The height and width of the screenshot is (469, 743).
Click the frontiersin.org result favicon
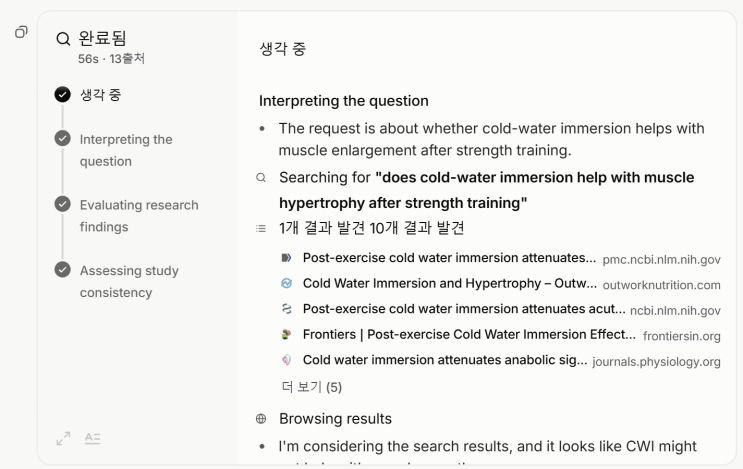pos(286,334)
